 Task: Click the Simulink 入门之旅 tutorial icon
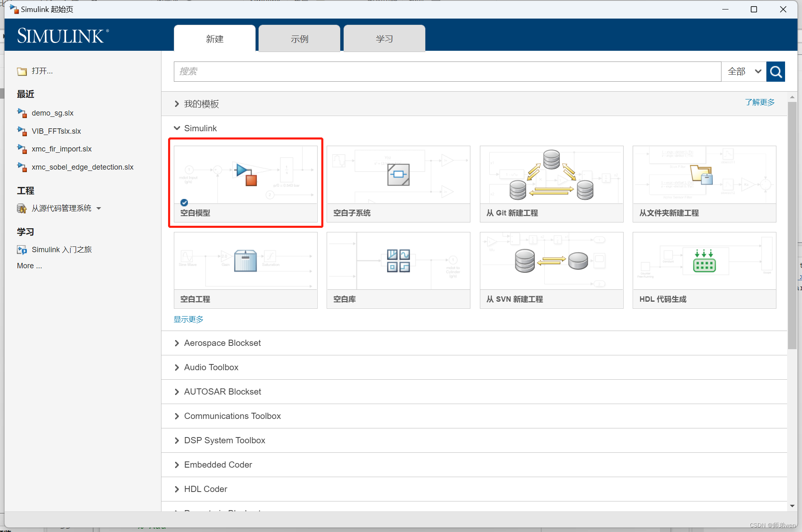tap(22, 250)
